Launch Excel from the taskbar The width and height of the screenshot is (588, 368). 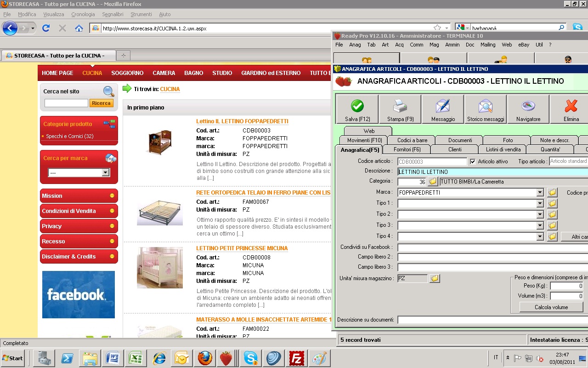(x=136, y=358)
